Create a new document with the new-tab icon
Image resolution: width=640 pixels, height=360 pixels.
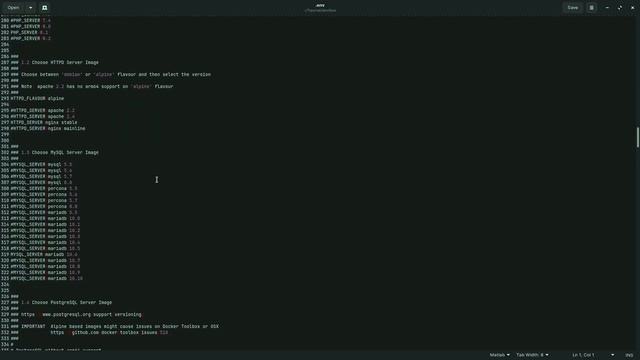coord(44,7)
